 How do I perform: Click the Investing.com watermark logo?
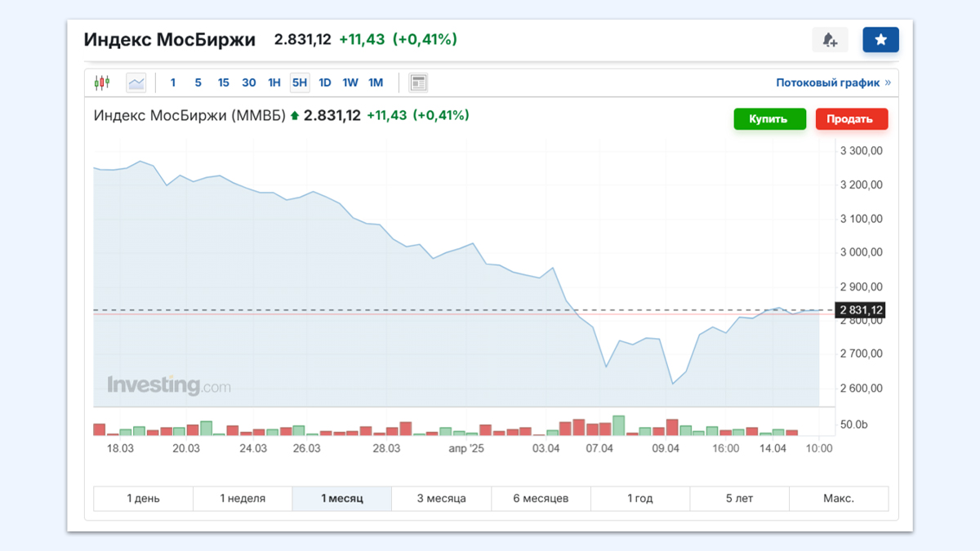point(168,385)
